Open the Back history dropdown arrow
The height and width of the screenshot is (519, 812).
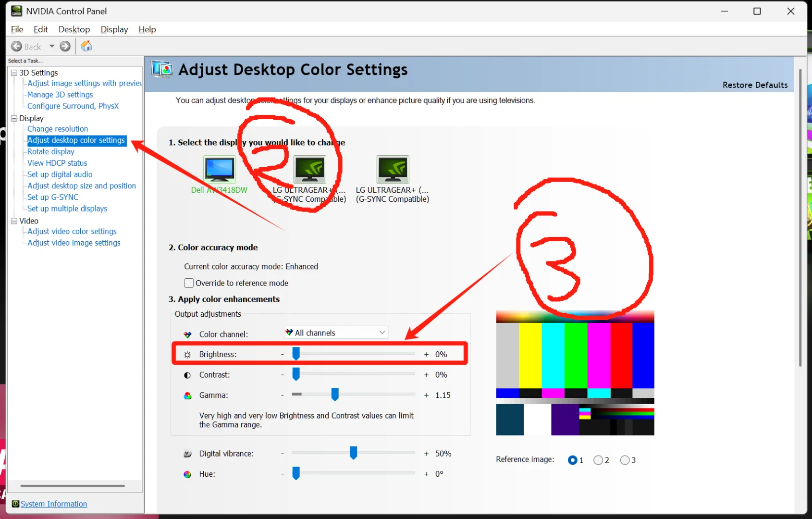[52, 46]
